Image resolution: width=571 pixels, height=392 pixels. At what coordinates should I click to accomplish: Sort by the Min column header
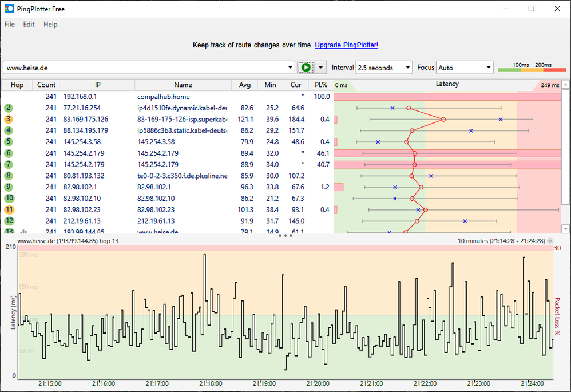coord(270,85)
